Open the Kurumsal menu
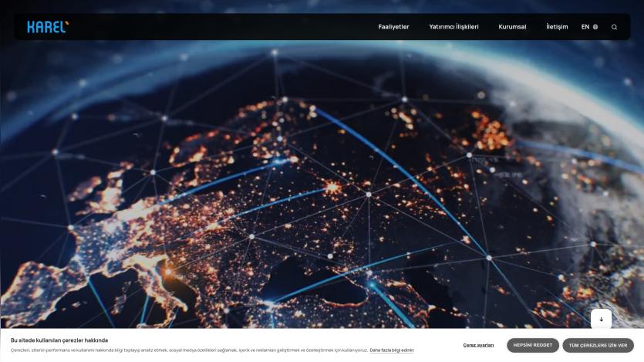This screenshot has width=644, height=362. [x=512, y=27]
